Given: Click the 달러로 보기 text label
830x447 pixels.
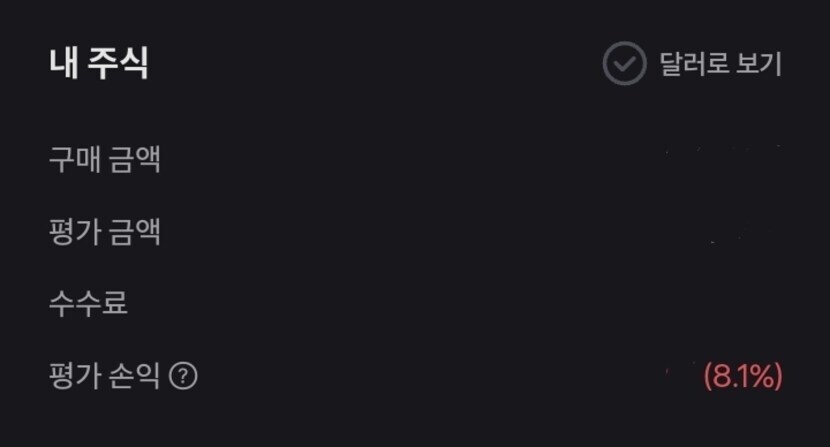Looking at the screenshot, I should 720,65.
